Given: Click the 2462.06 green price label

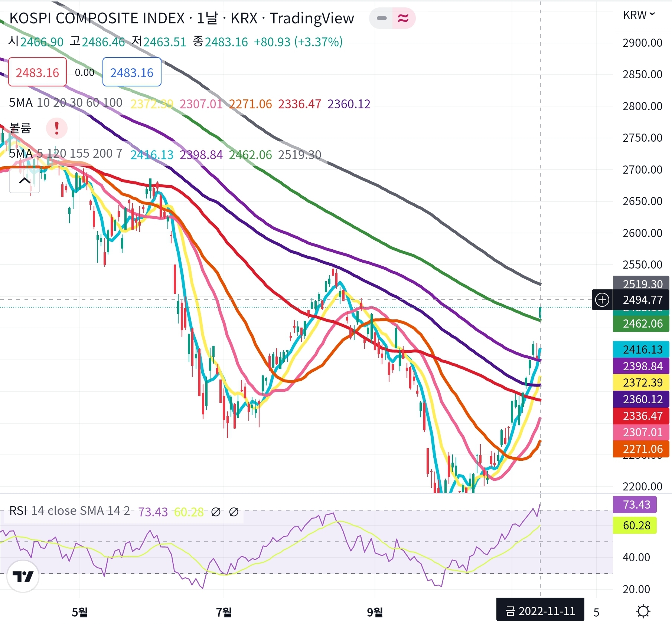Looking at the screenshot, I should [x=641, y=324].
